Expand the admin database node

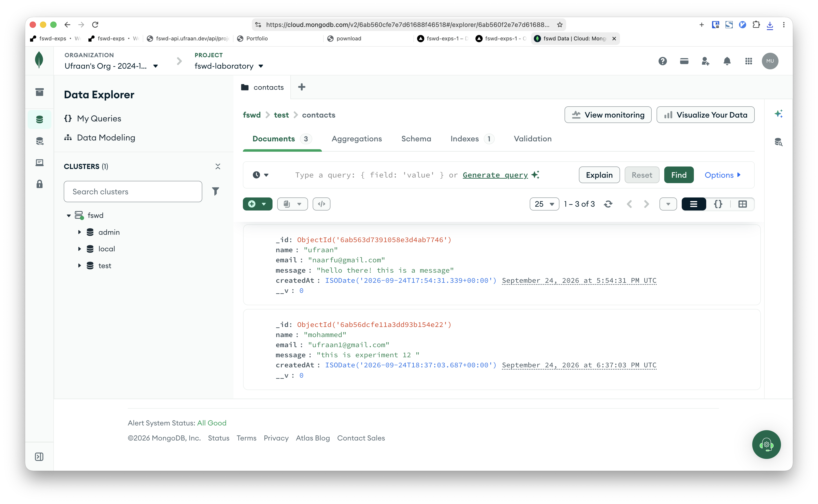click(79, 232)
